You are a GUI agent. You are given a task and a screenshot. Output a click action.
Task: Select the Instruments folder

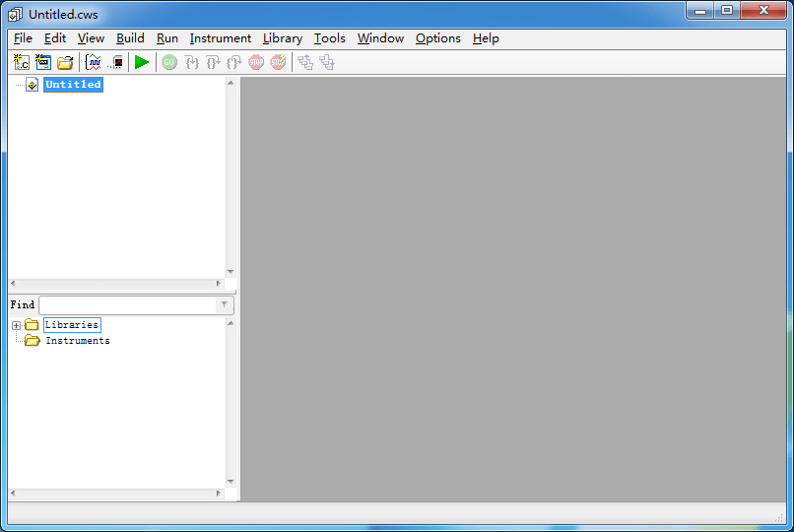tap(77, 341)
